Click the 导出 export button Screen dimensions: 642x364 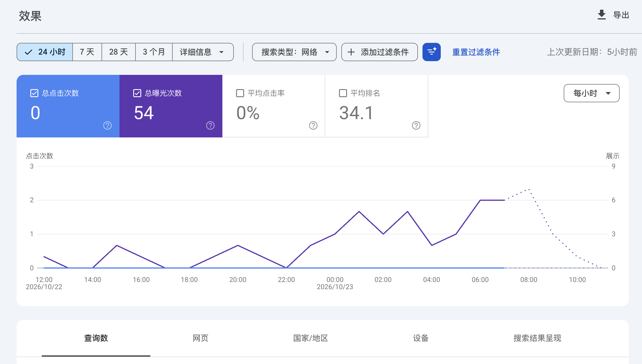coord(613,15)
